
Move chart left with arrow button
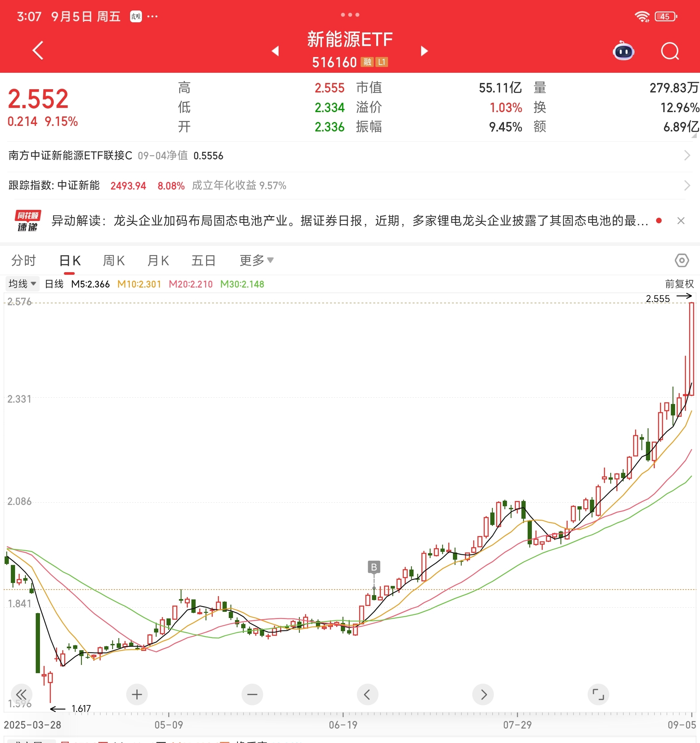point(368,694)
